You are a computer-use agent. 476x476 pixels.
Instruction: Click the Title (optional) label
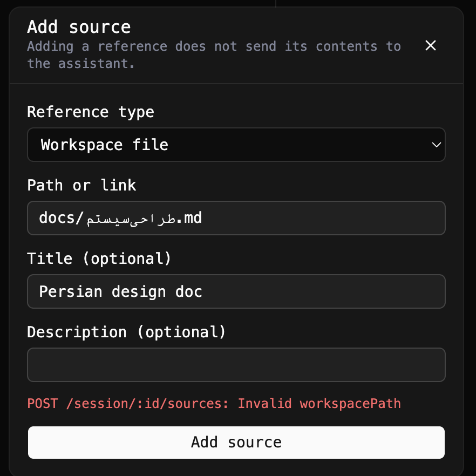click(x=99, y=259)
